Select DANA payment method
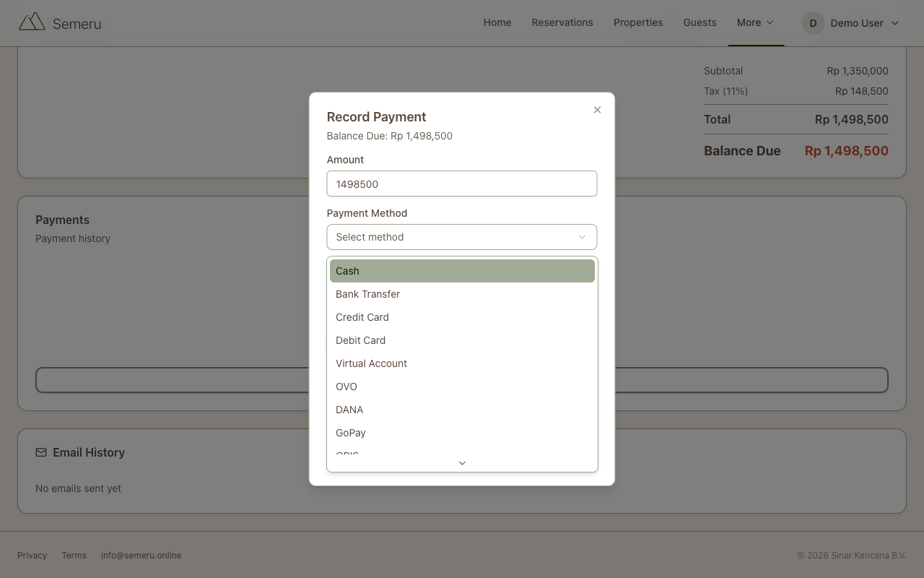The width and height of the screenshot is (924, 578). point(462,410)
